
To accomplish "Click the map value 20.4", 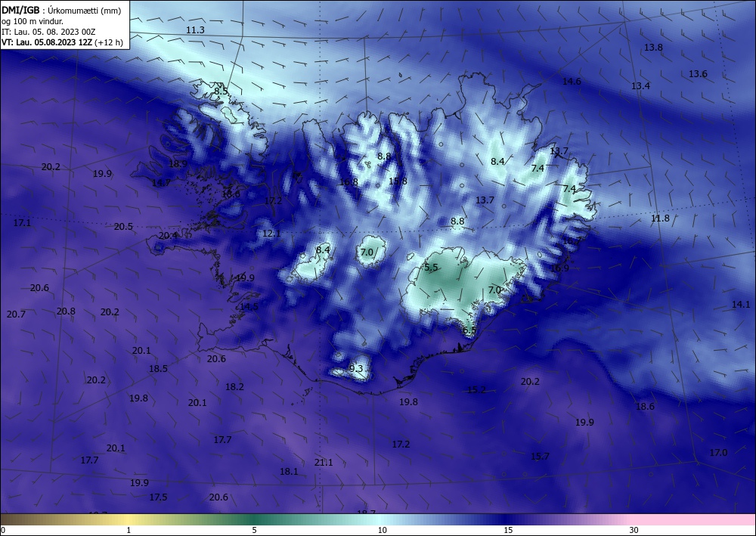I will [x=168, y=235].
